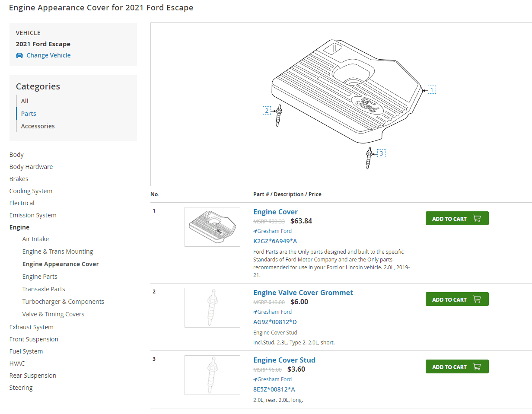Open the Brakes category
The width and height of the screenshot is (532, 414).
(19, 179)
